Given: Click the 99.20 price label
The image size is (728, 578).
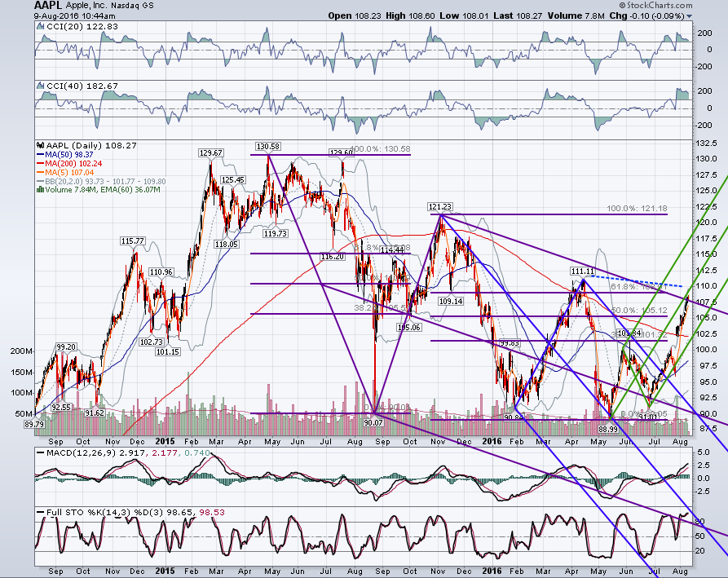Looking at the screenshot, I should point(66,346).
